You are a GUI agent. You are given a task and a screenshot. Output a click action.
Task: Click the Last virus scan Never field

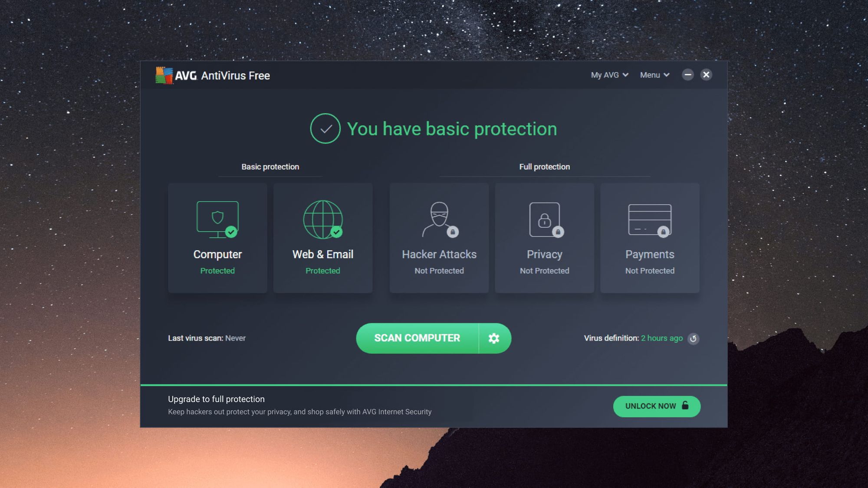click(207, 338)
